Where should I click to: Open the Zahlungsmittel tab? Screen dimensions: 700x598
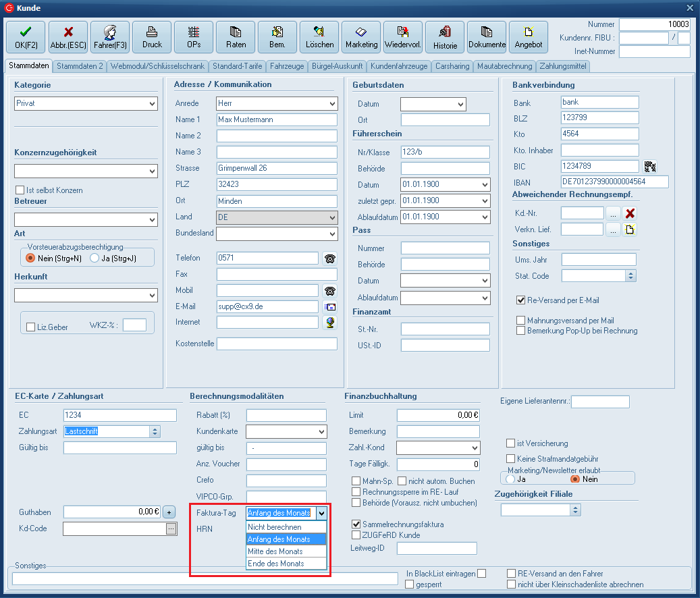coord(563,66)
